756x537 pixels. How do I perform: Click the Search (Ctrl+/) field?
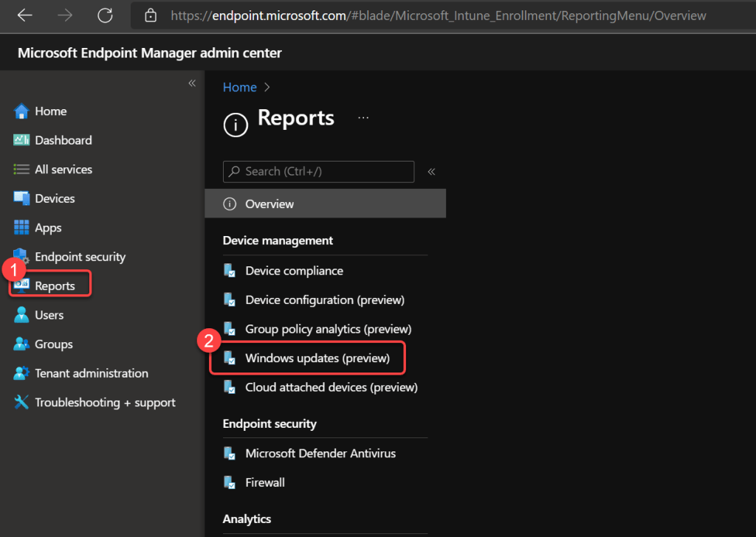(319, 171)
